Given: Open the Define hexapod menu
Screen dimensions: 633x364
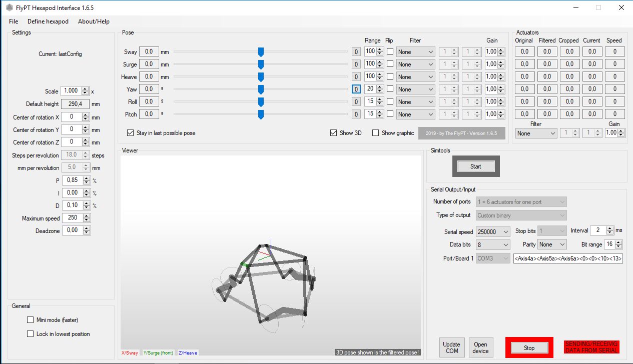Looking at the screenshot, I should (48, 21).
